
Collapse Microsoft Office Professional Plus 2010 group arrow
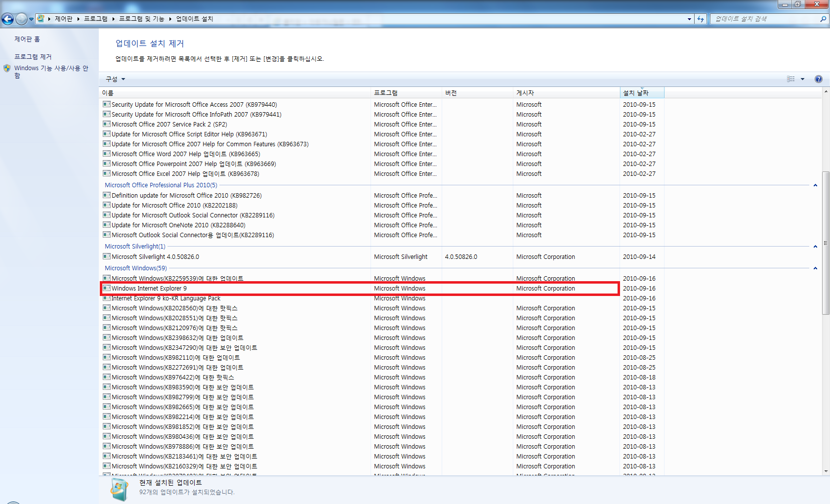(815, 185)
